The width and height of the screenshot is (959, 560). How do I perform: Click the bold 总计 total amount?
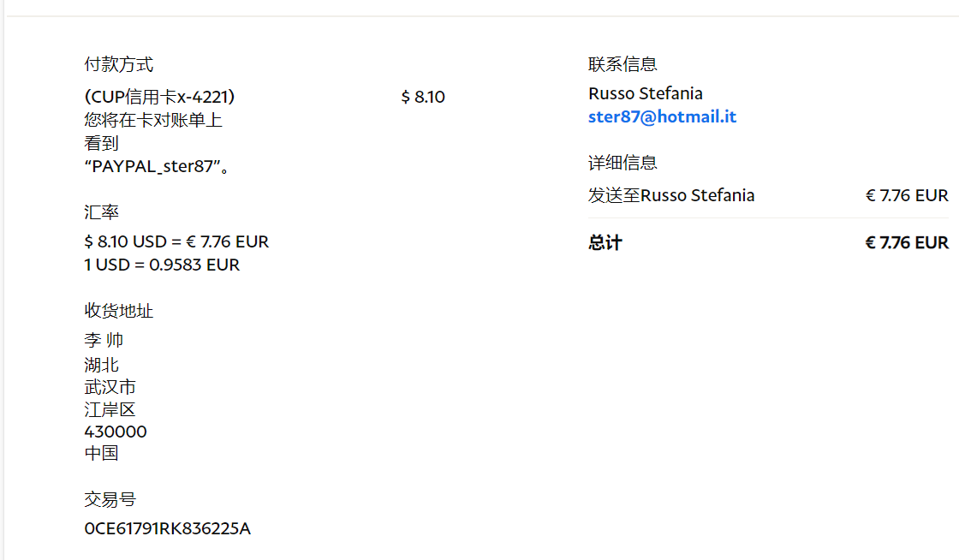click(906, 242)
